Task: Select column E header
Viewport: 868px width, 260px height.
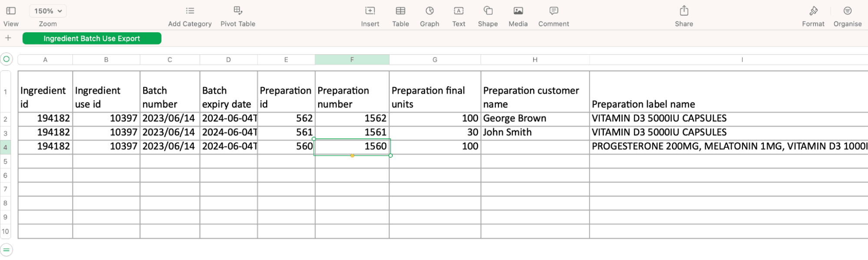Action: [286, 60]
